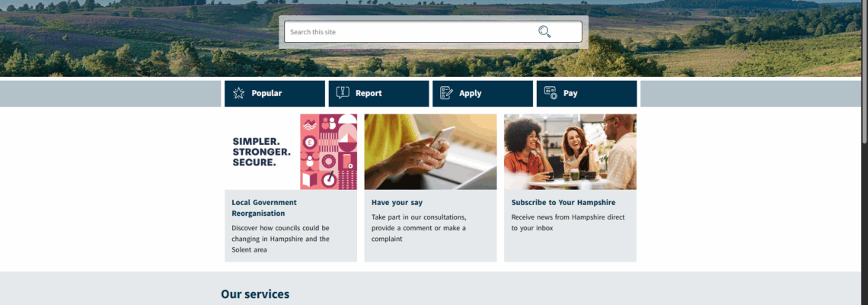Open Local Government Reorganisation link
This screenshot has height=305, width=868.
[264, 208]
